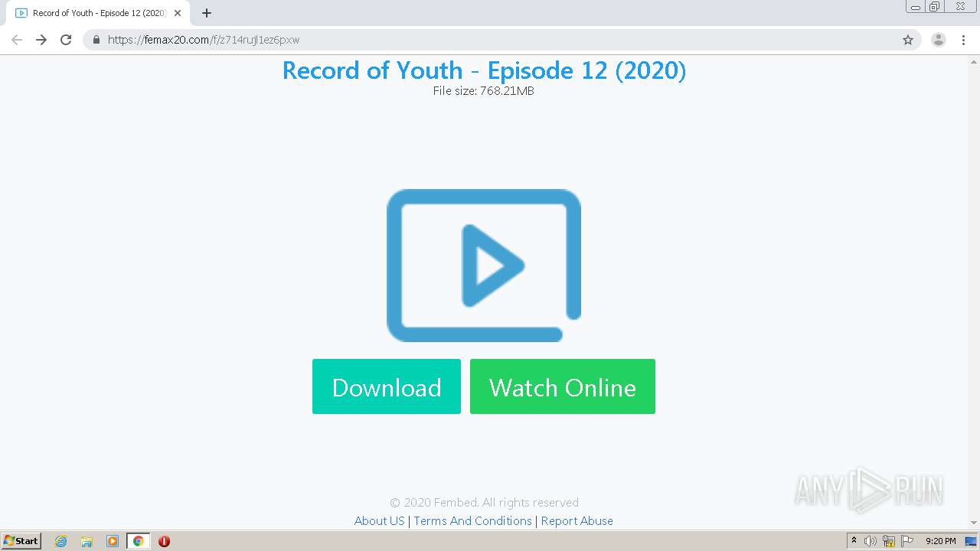Restore down the Chrome window
Screen dimensions: 980x551
tap(935, 7)
